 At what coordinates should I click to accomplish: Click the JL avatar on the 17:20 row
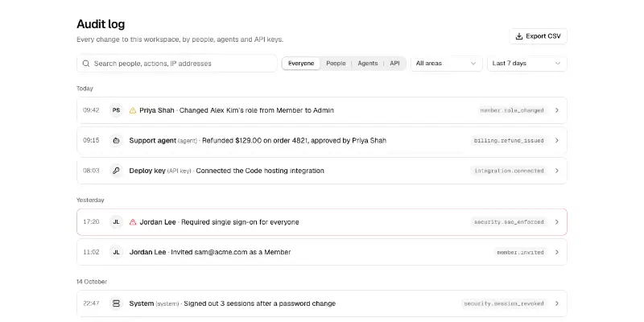pyautogui.click(x=116, y=222)
